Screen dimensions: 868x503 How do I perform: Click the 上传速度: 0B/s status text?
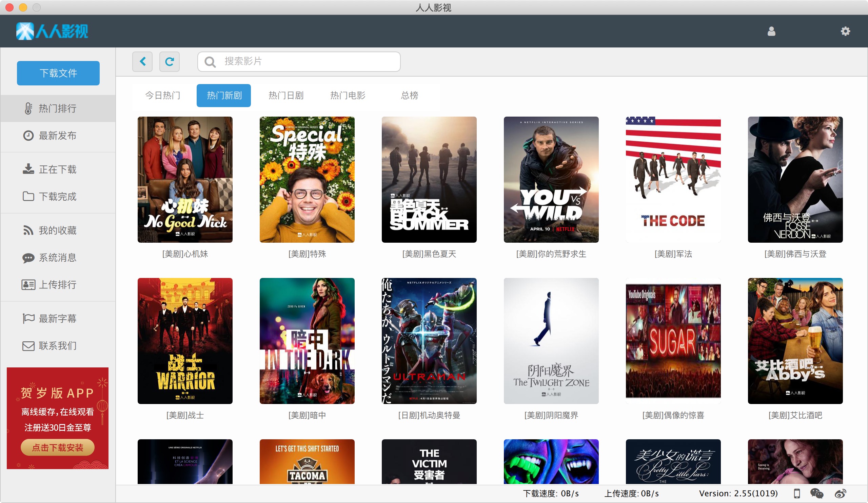(631, 494)
